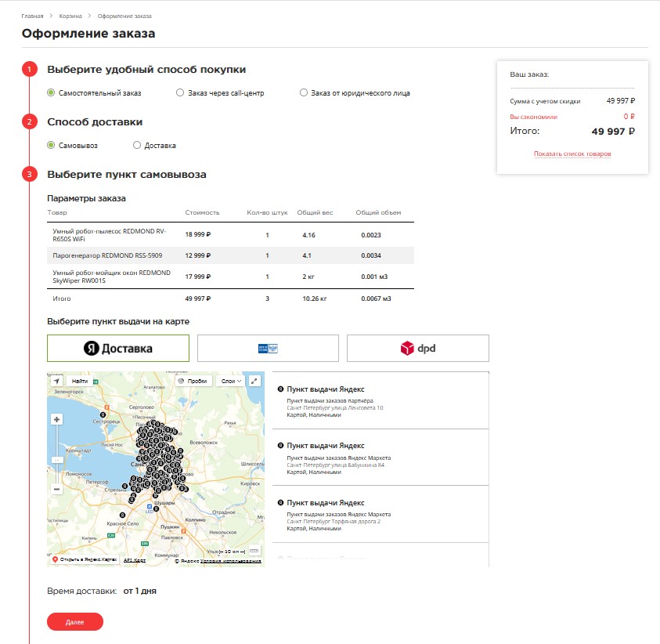Click the 18 999 ₽ price cell
Viewport: 660px width, 644px height.
(x=198, y=234)
